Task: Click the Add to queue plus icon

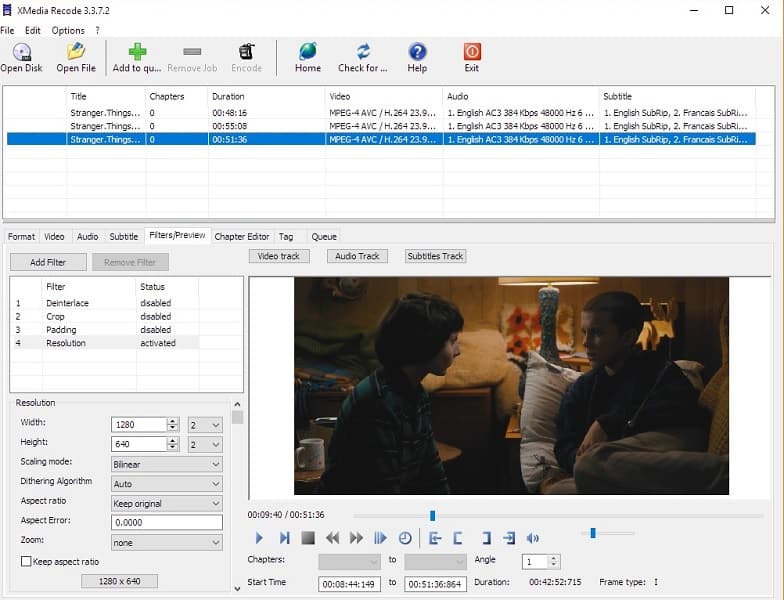Action: (x=138, y=52)
